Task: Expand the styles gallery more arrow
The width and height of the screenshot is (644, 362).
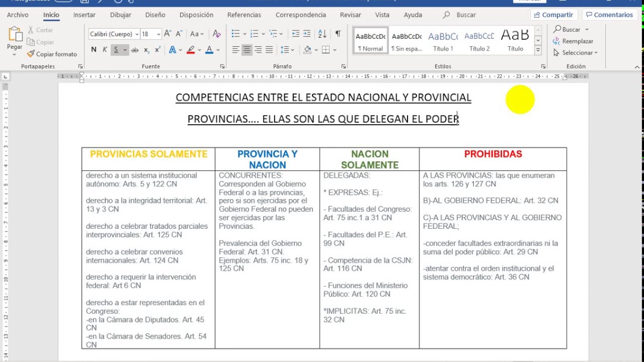Action: click(538, 50)
